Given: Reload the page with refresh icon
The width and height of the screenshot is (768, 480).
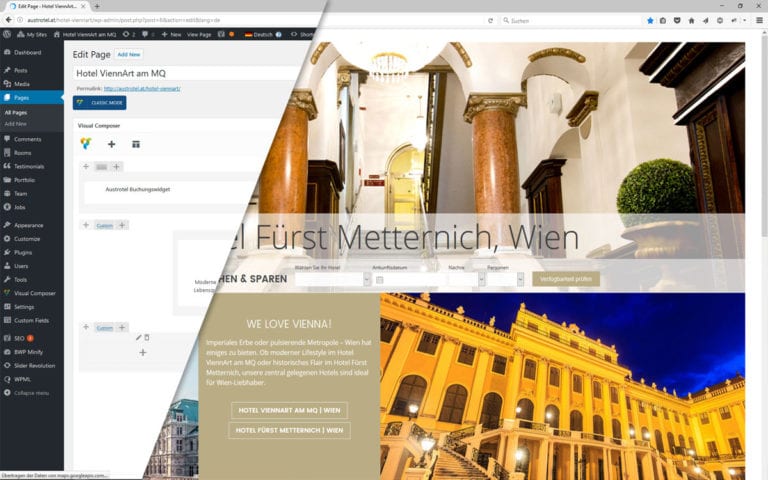Looking at the screenshot, I should (x=490, y=21).
